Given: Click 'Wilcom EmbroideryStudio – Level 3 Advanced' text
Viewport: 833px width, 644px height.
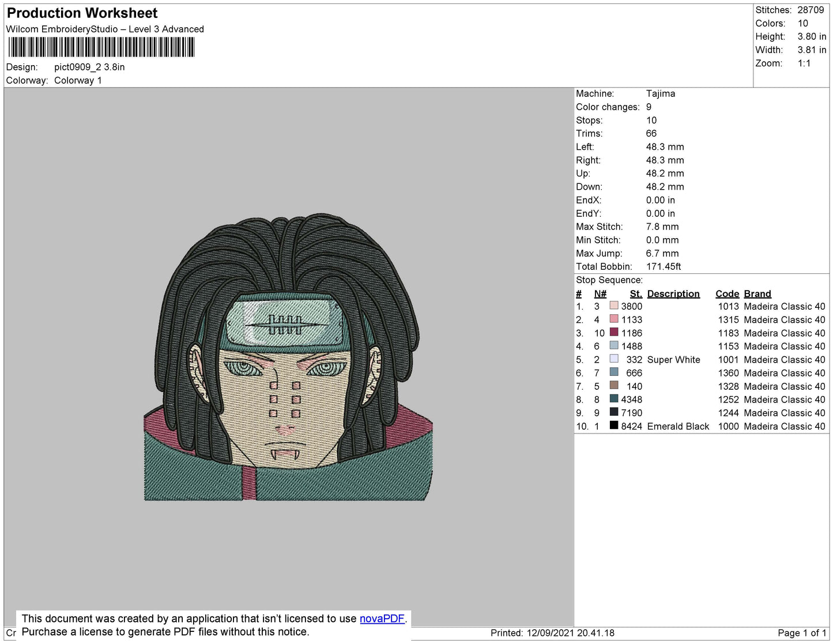Looking at the screenshot, I should [x=105, y=29].
